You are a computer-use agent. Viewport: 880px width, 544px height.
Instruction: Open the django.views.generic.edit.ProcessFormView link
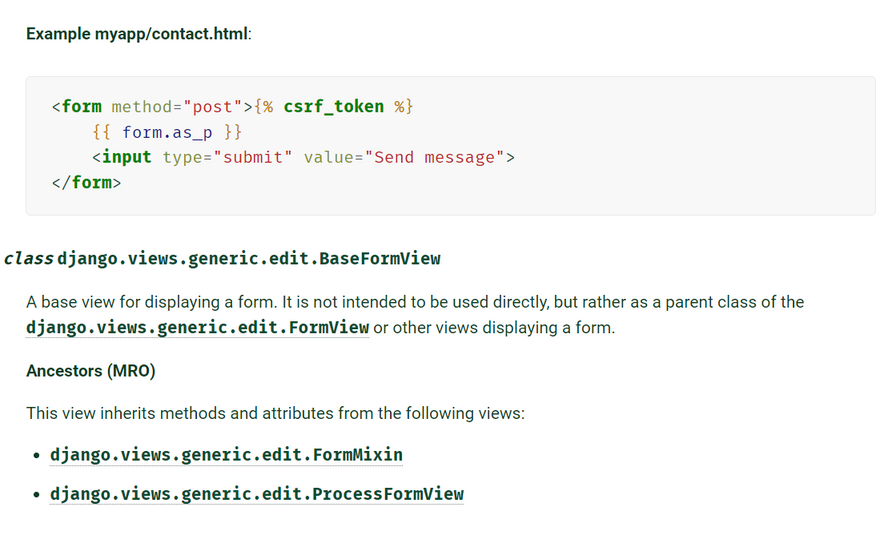coord(256,494)
